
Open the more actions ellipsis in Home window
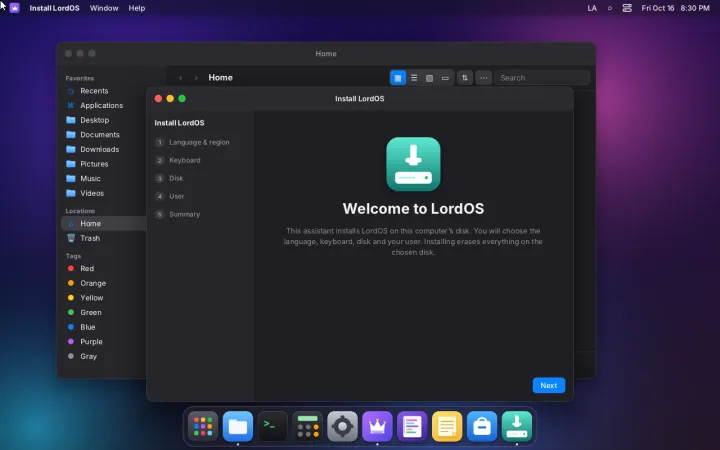pyautogui.click(x=484, y=78)
